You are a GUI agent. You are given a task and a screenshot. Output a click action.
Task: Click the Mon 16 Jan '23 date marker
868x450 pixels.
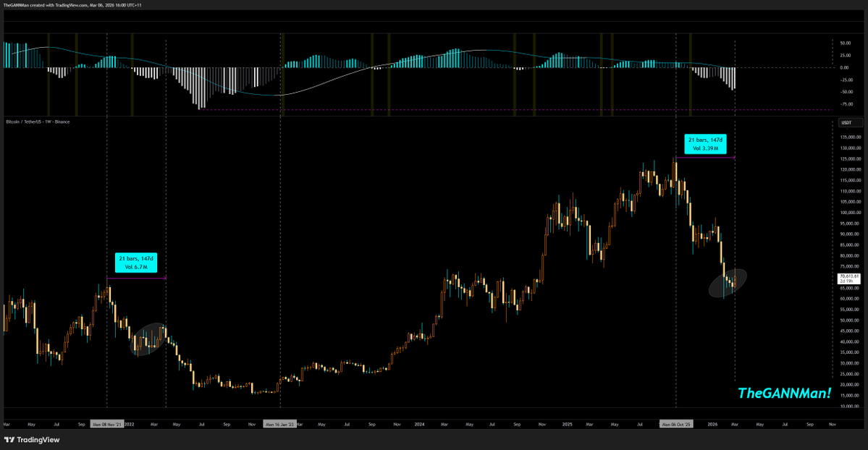[x=279, y=425]
